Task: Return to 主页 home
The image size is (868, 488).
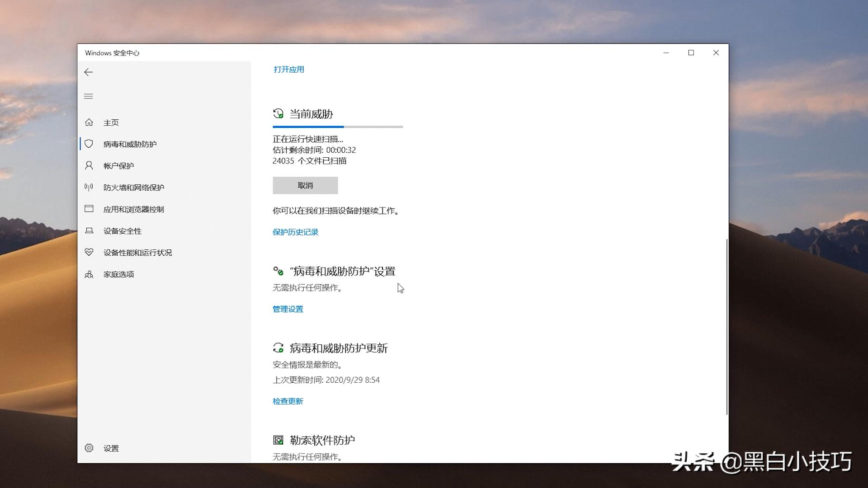Action: click(89, 122)
